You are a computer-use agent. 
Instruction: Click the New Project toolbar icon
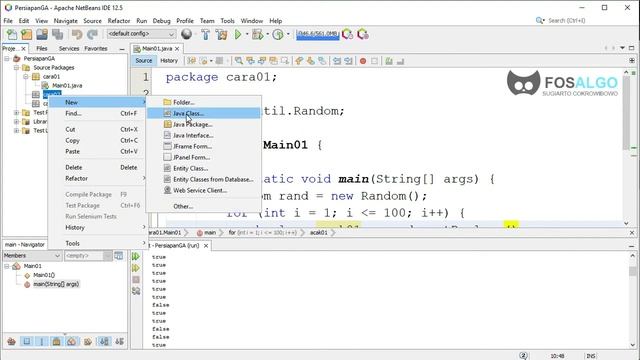pyautogui.click(x=27, y=35)
